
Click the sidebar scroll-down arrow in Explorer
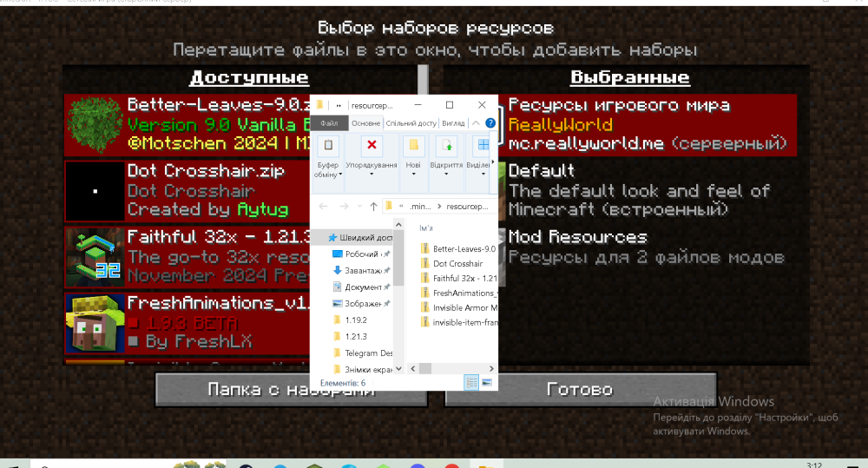398,368
